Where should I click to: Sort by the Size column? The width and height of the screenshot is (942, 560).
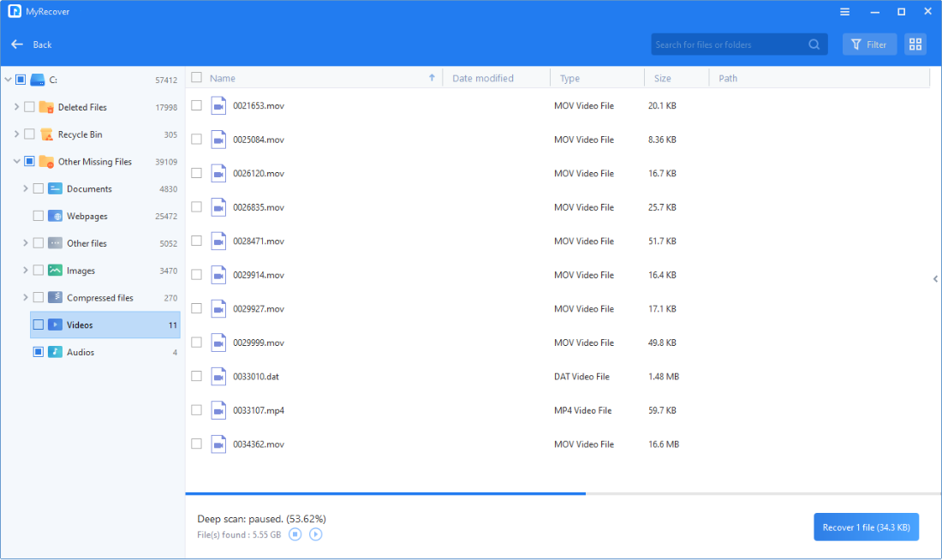pos(663,78)
